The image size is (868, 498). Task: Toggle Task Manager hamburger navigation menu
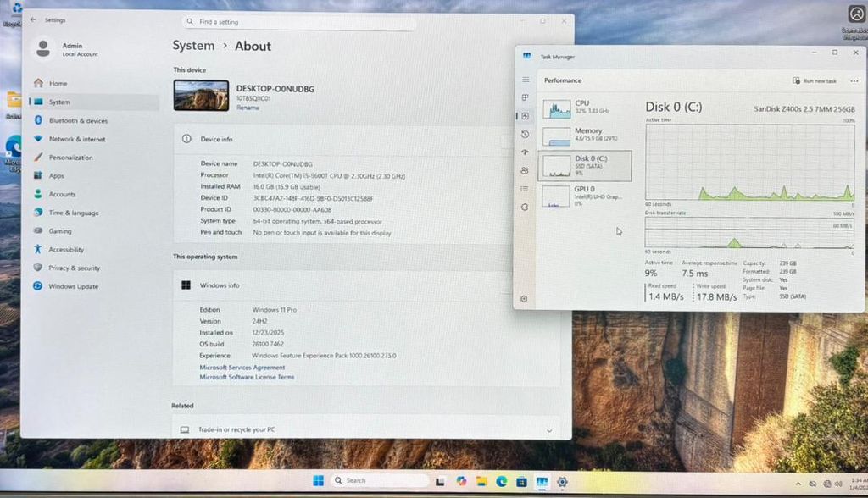526,80
